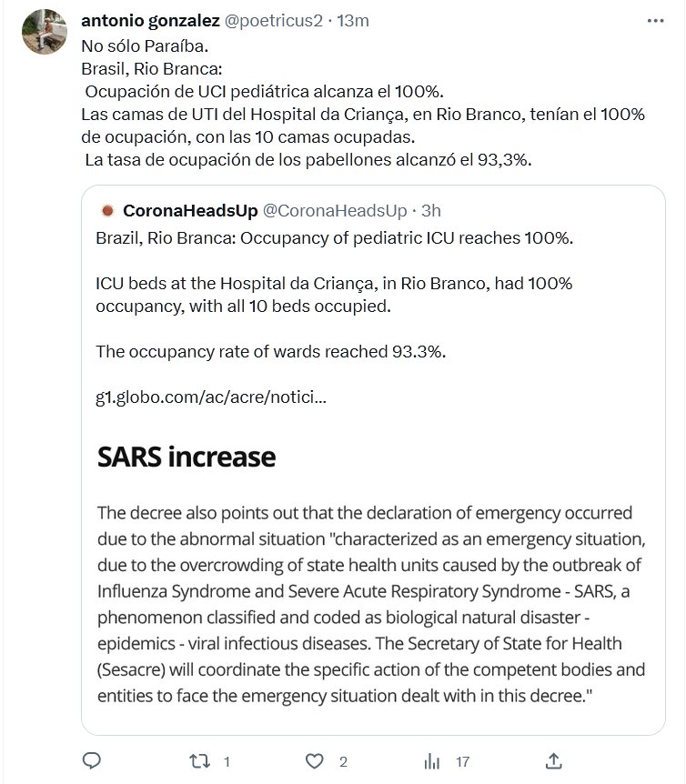Click the reply speech bubble icon

(90, 760)
